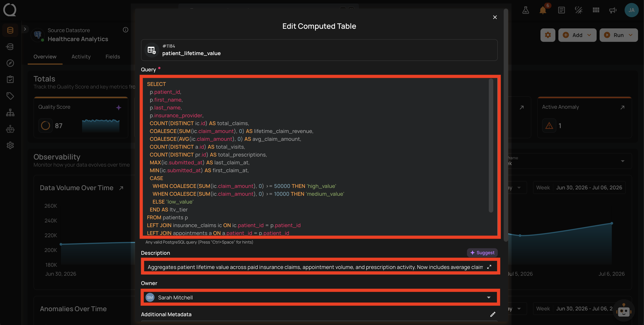Open the chat assistant robot bubble
Viewport: 644px width, 325px height.
click(624, 311)
